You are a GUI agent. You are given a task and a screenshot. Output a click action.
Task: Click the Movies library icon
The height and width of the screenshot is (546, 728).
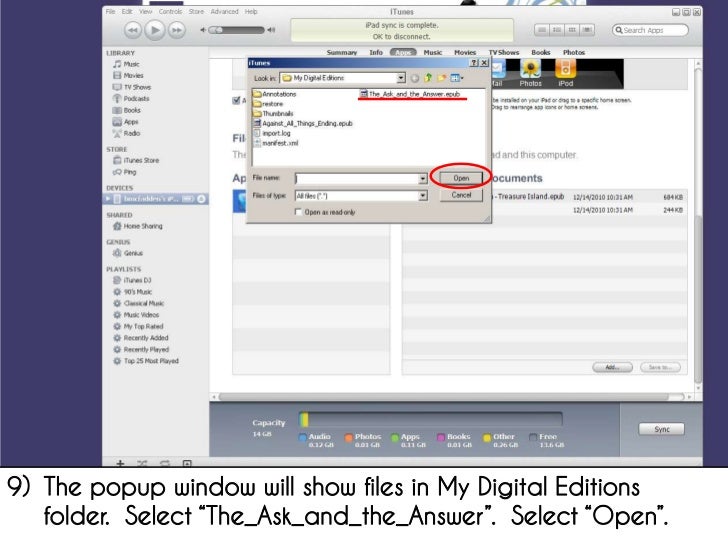point(117,75)
